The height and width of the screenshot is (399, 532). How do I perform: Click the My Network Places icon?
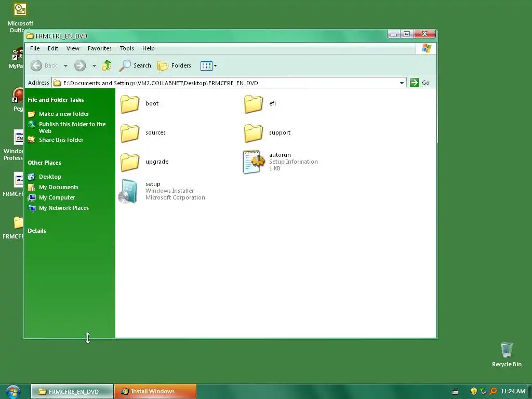(32, 208)
